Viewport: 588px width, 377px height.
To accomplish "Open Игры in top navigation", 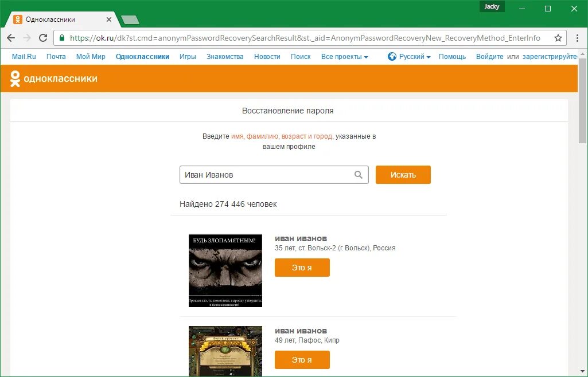I will [x=188, y=57].
